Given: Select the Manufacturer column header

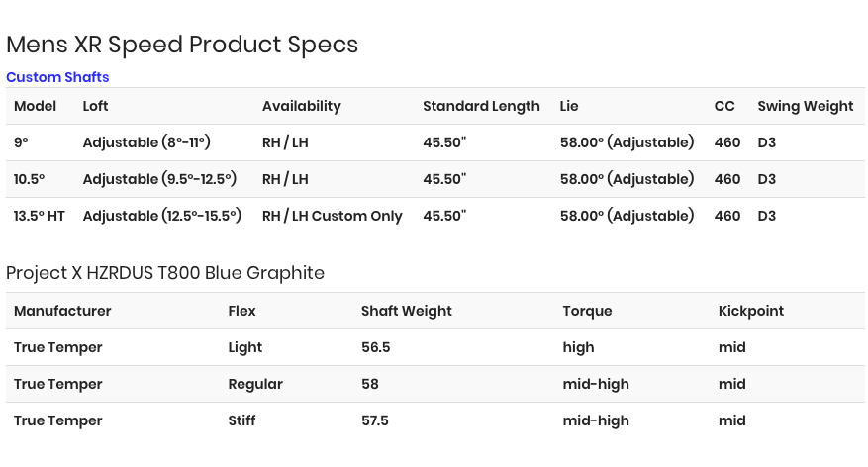Looking at the screenshot, I should click(x=62, y=311).
